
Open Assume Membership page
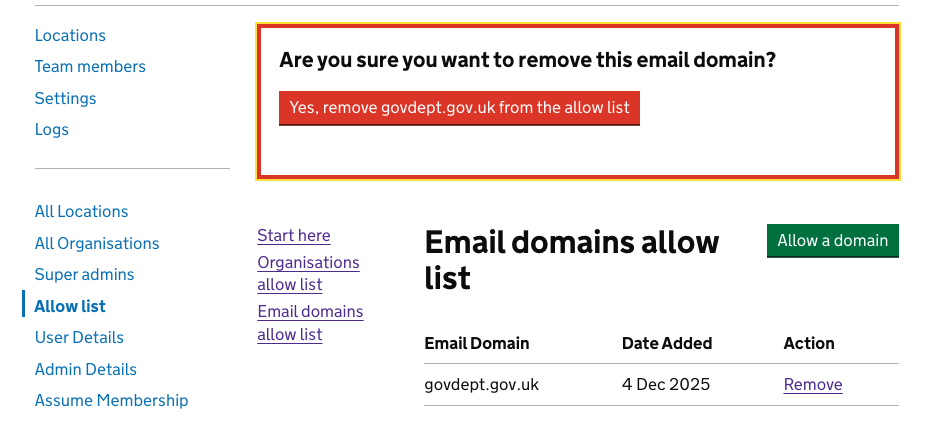[111, 400]
